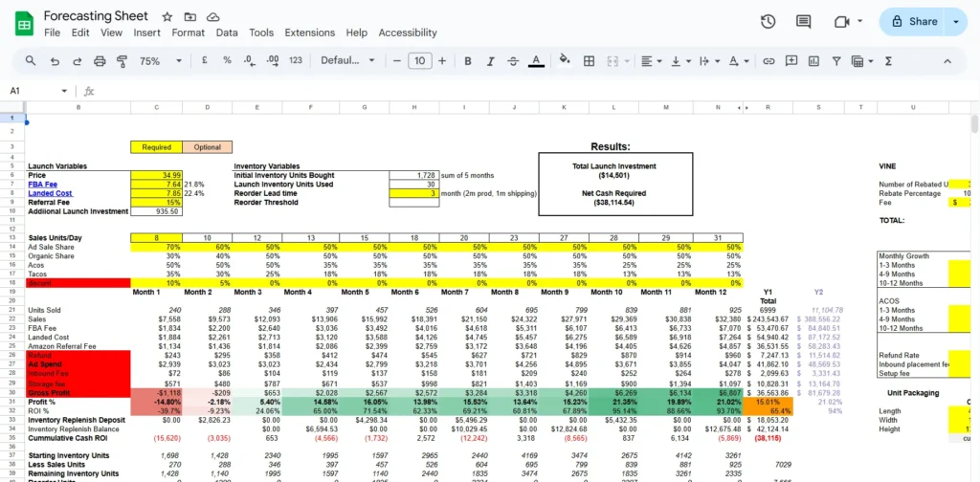Click the print icon in toolbar
Viewport: 980px width, 482px height.
coord(98,60)
